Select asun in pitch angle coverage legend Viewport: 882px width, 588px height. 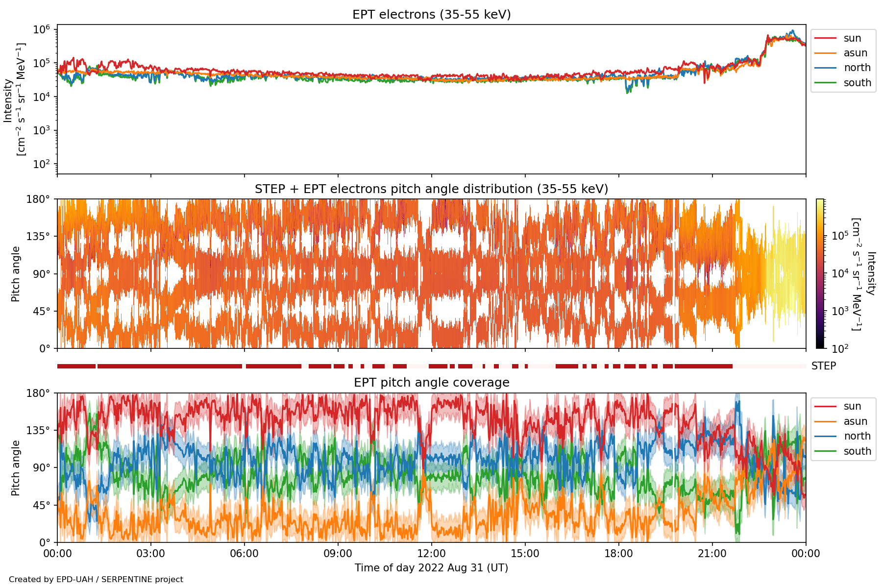855,421
